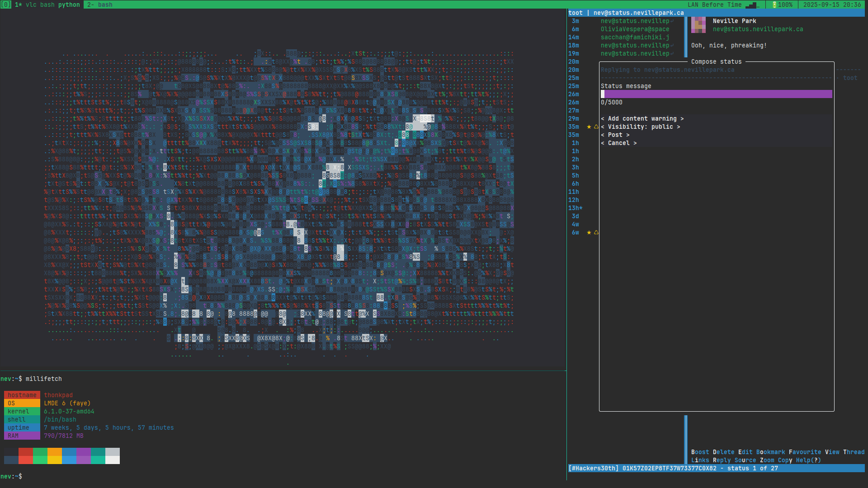Click the red color swatch in millifetch palette
The image size is (868, 488).
tap(26, 452)
